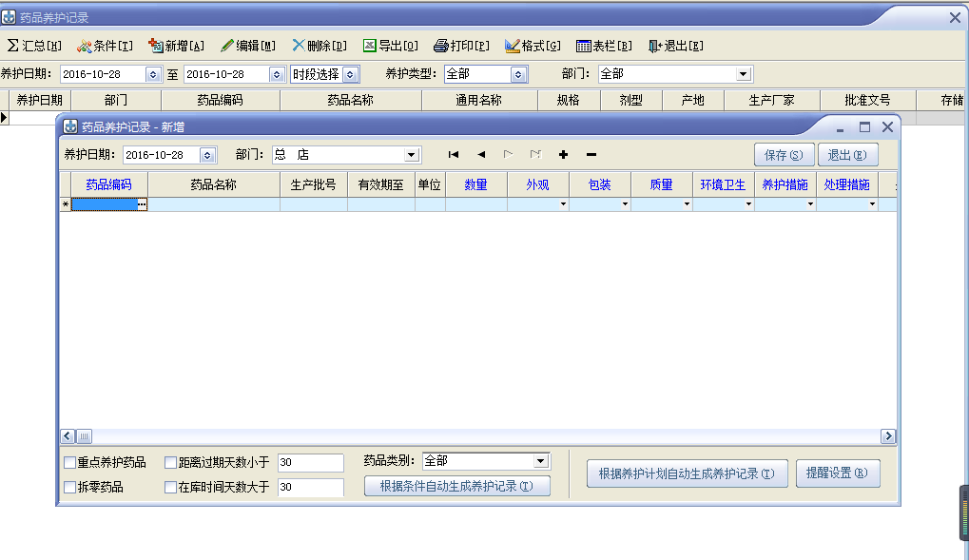The height and width of the screenshot is (560, 969).
Task: Click the dialog 药品名称 column header
Action: [x=214, y=184]
